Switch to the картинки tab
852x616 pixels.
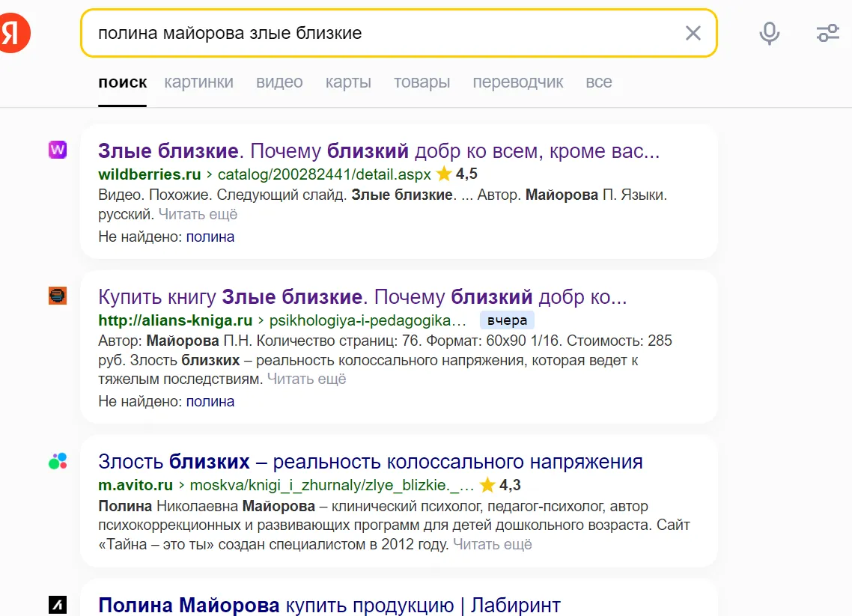(199, 82)
